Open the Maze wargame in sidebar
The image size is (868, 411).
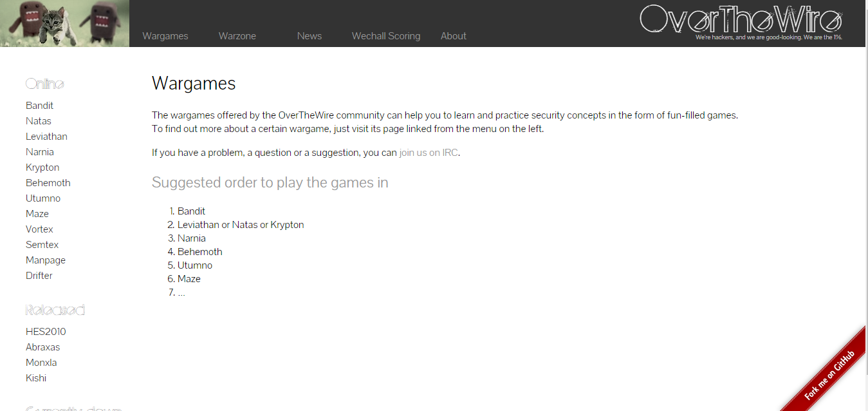37,214
